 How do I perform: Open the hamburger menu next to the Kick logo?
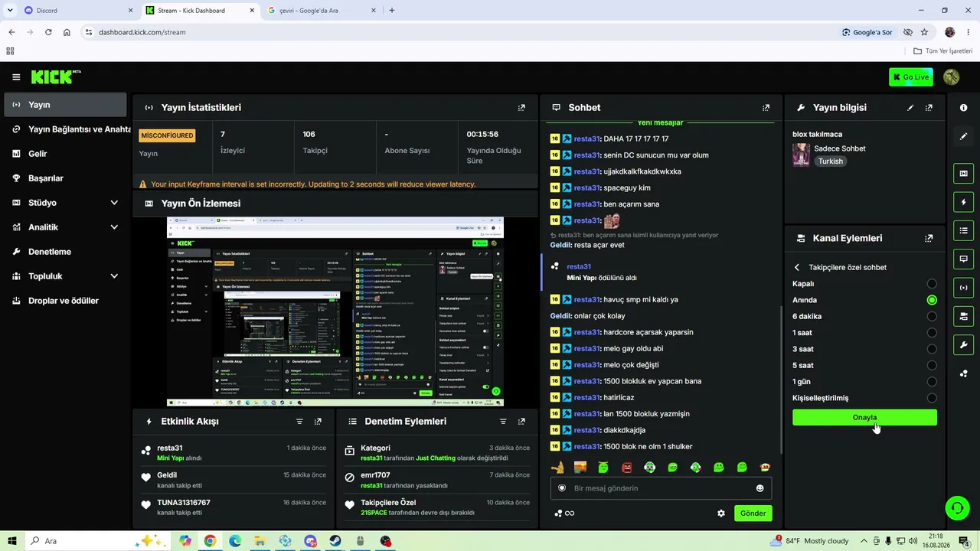click(16, 77)
